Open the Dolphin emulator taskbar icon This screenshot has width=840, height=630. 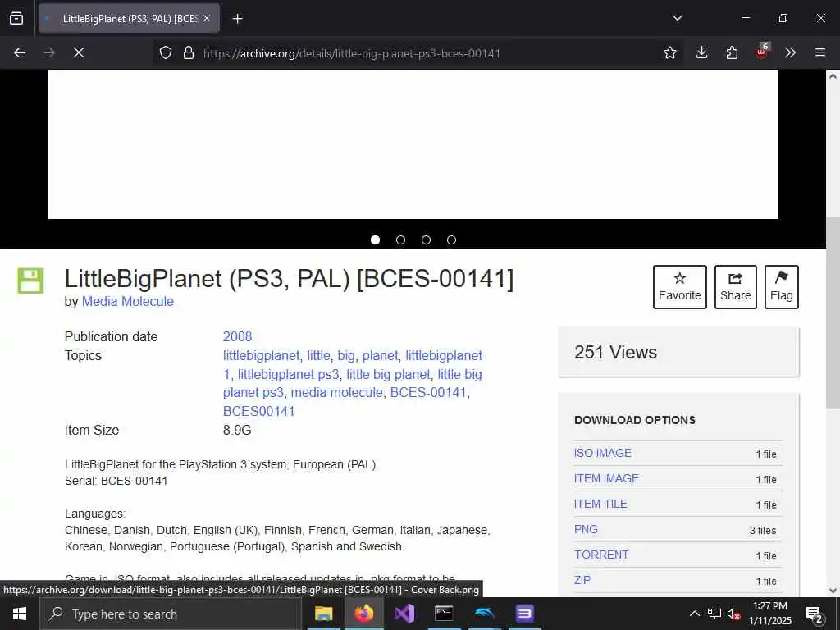click(484, 614)
